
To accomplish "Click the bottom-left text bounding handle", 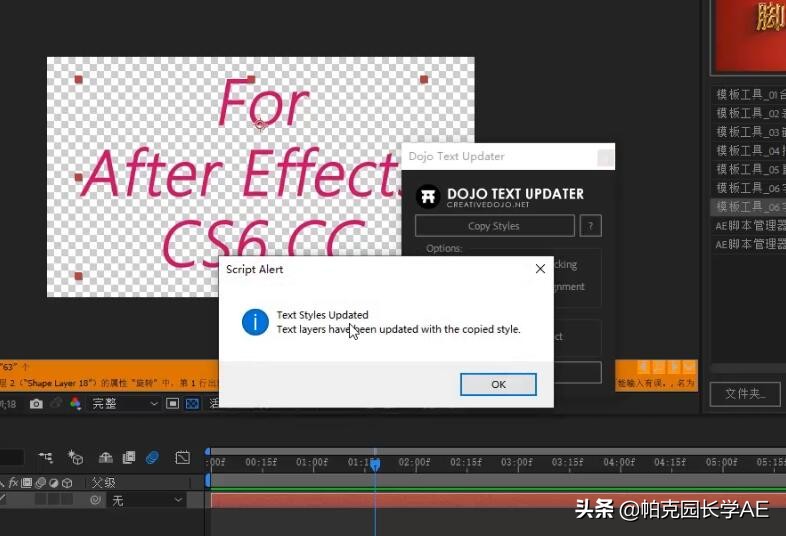I will coord(78,276).
